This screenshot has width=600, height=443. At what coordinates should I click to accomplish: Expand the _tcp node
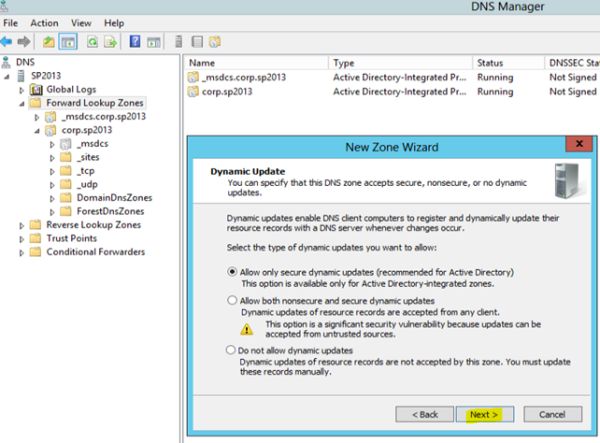point(52,172)
